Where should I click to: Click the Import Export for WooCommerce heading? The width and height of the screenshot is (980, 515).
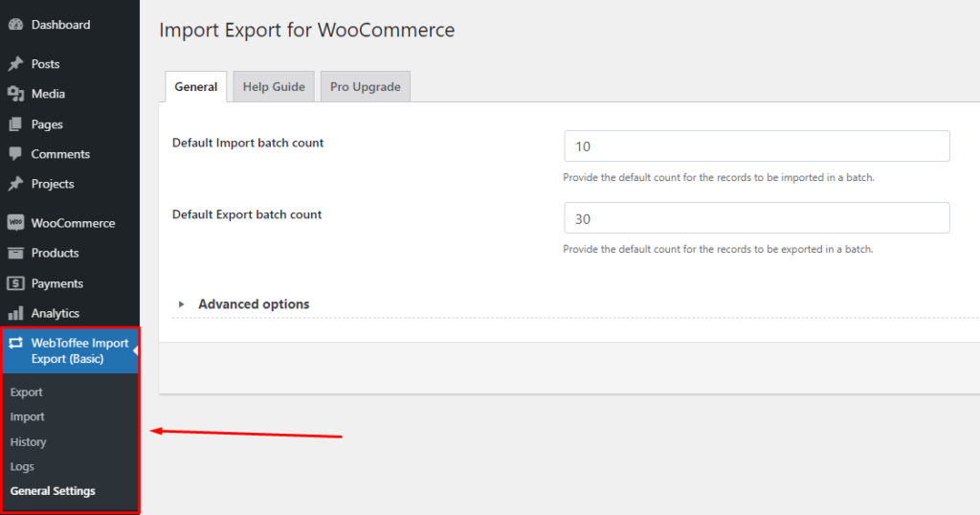pos(307,30)
